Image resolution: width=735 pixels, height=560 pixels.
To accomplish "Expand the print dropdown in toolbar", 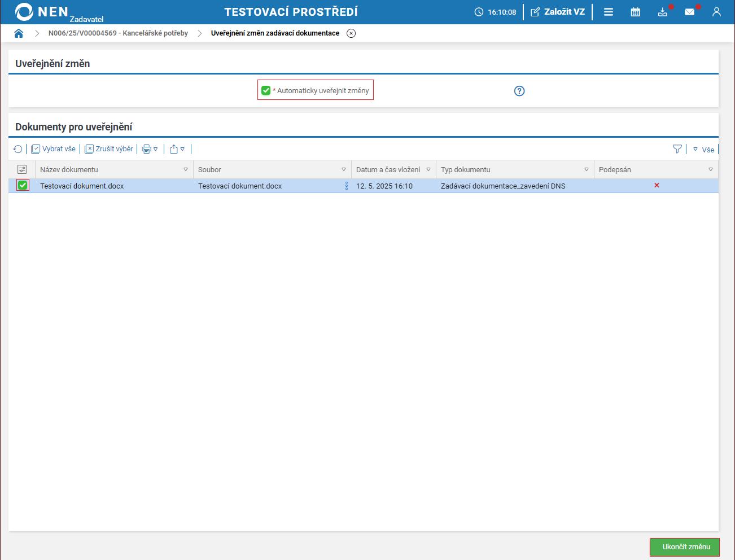I will coord(150,149).
